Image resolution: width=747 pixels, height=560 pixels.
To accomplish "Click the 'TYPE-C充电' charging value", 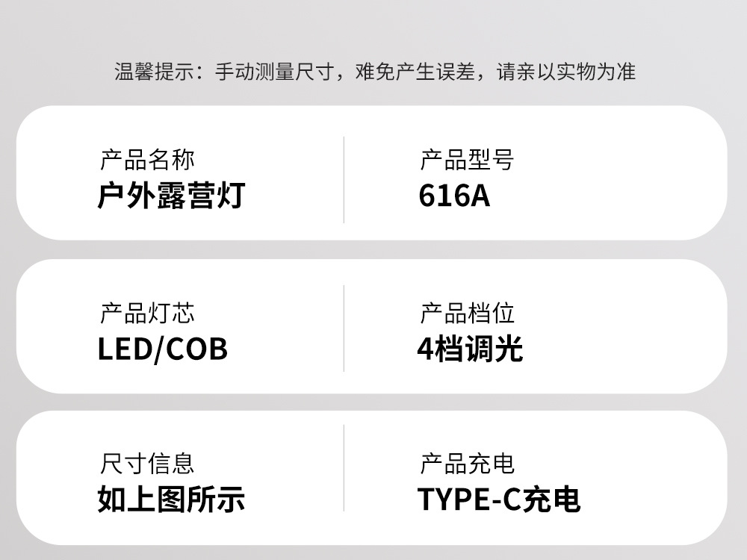I will 498,500.
